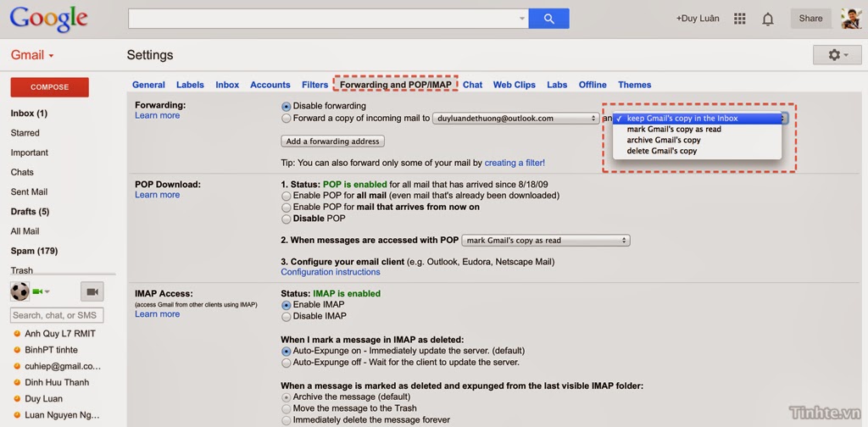Click the 'creating a filter!' link

(515, 163)
